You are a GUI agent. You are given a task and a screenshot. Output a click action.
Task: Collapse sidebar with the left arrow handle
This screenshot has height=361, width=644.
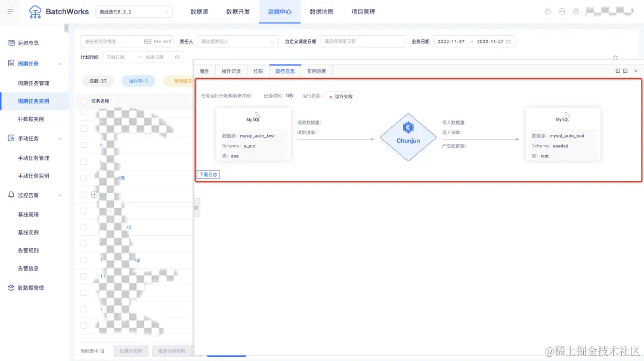(x=66, y=28)
